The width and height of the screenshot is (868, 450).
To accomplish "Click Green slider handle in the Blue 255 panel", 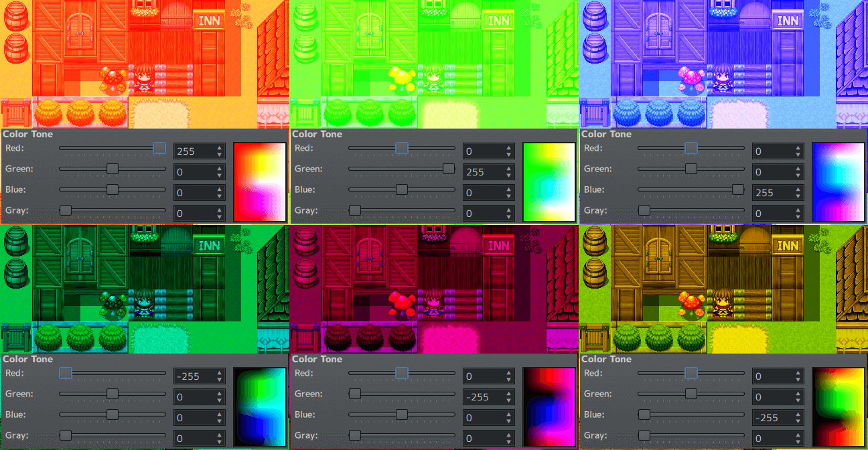I will point(691,169).
